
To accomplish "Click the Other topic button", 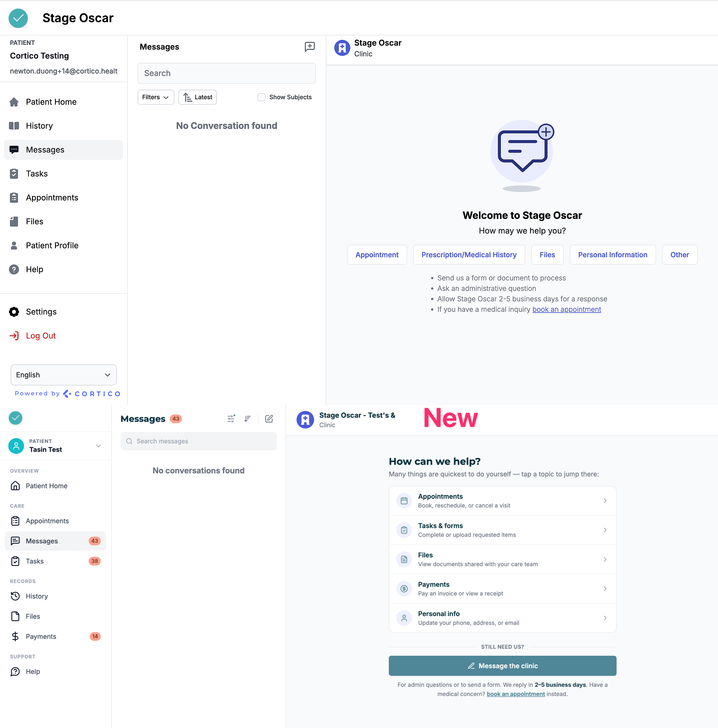I will click(680, 255).
